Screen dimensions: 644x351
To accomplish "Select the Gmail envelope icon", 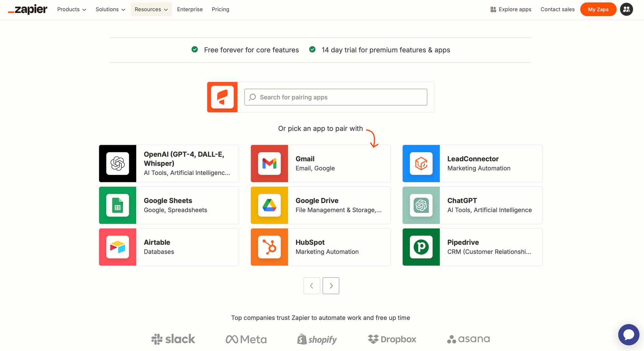I will [269, 164].
